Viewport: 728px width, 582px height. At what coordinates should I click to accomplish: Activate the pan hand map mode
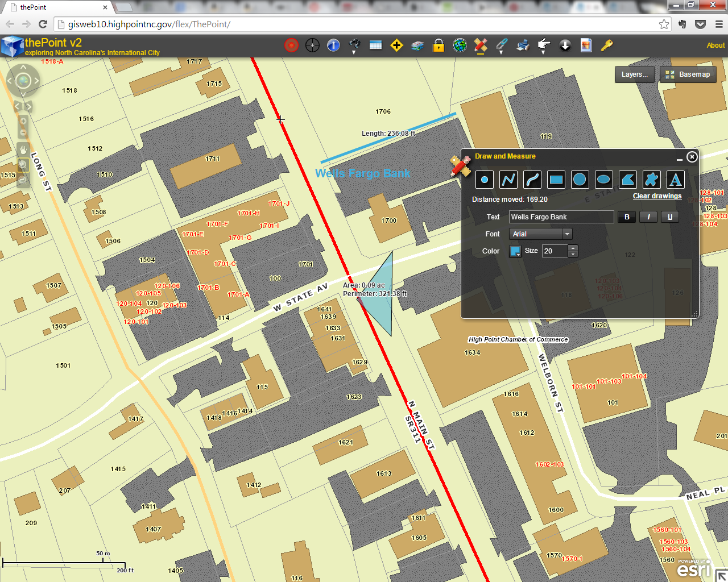pyautogui.click(x=23, y=150)
